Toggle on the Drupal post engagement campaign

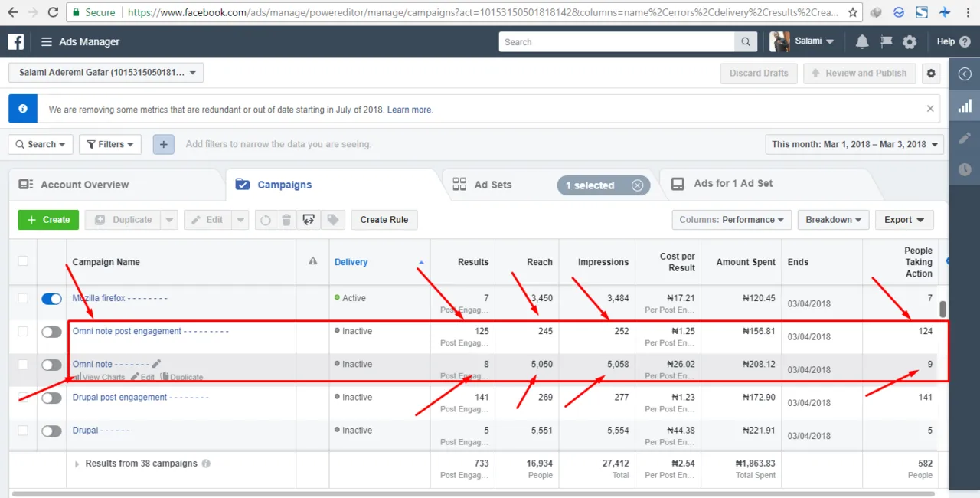pos(51,398)
